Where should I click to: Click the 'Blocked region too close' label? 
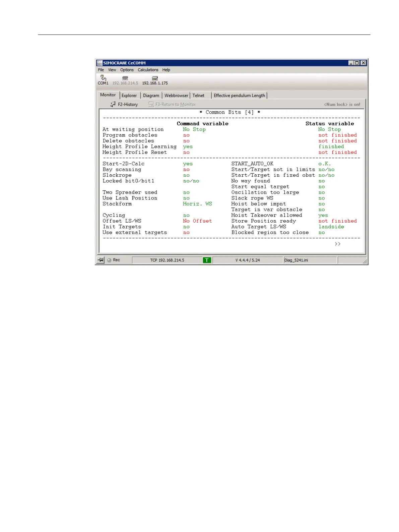tap(270, 232)
